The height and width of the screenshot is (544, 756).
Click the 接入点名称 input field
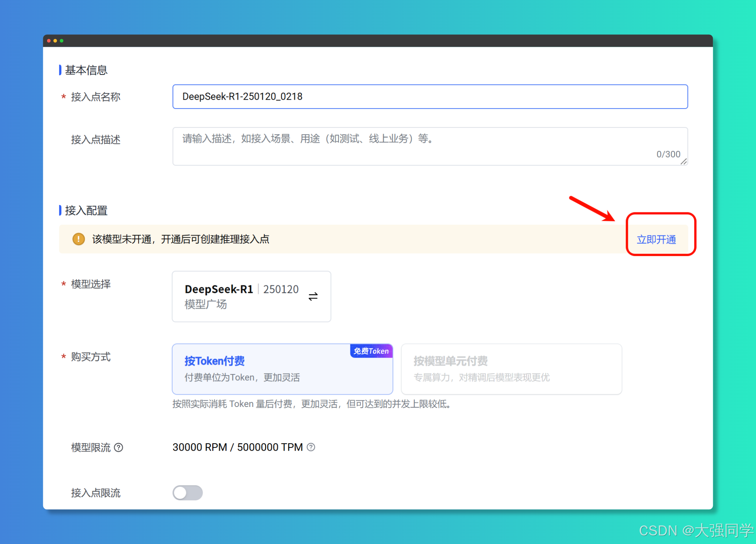point(430,97)
